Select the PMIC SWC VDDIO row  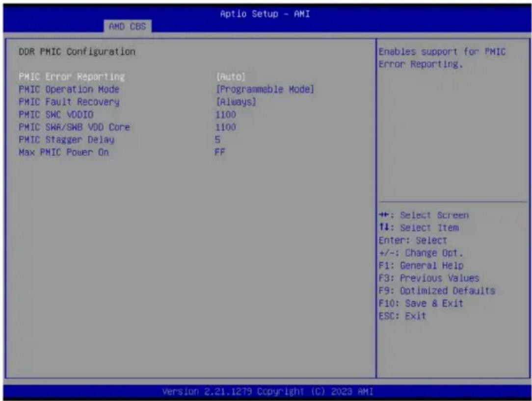pyautogui.click(x=56, y=115)
